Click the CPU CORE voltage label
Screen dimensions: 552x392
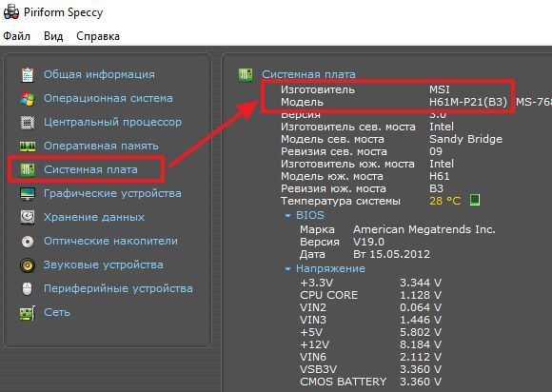point(328,295)
